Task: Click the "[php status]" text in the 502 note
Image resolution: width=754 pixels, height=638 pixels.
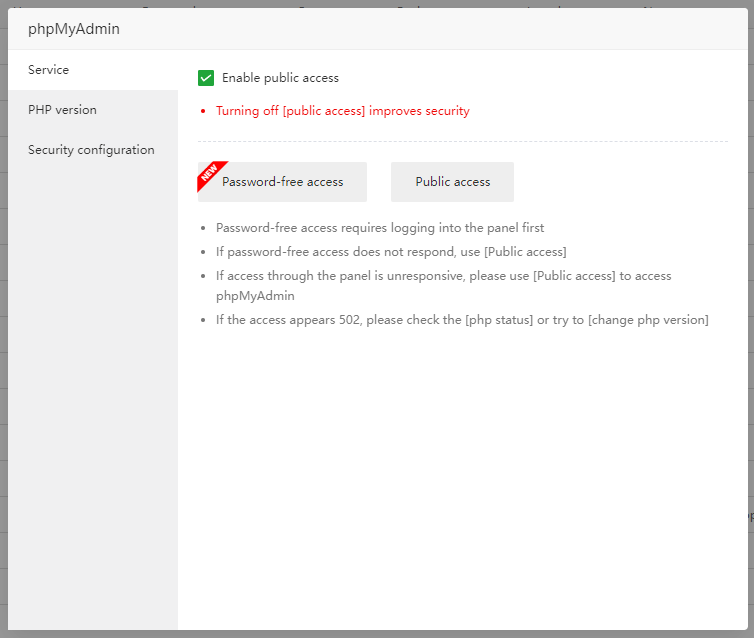Action: pos(500,320)
